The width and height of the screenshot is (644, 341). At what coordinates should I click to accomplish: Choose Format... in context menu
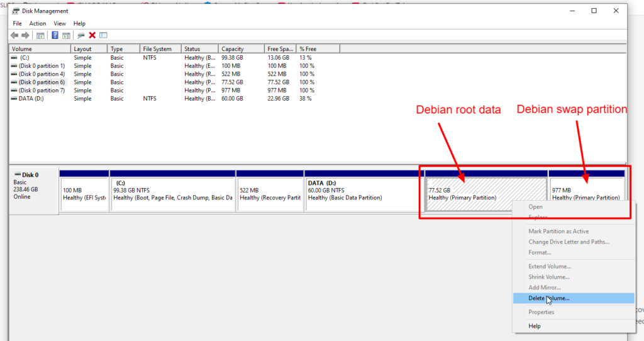[574, 253]
